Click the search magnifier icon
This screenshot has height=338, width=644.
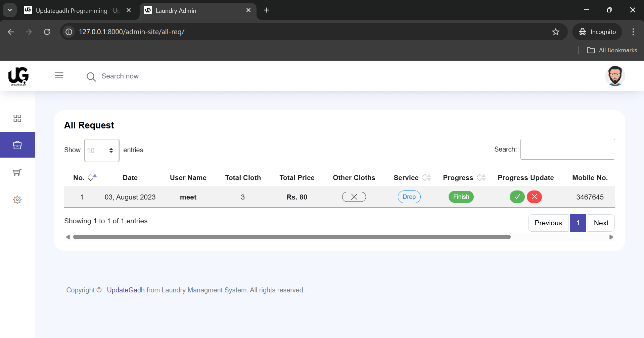(x=91, y=77)
